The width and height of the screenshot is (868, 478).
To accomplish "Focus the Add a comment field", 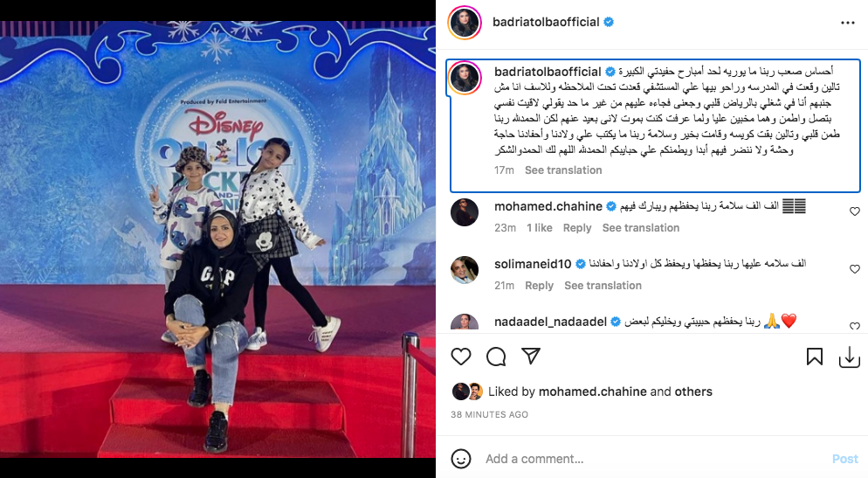I will pos(653,459).
